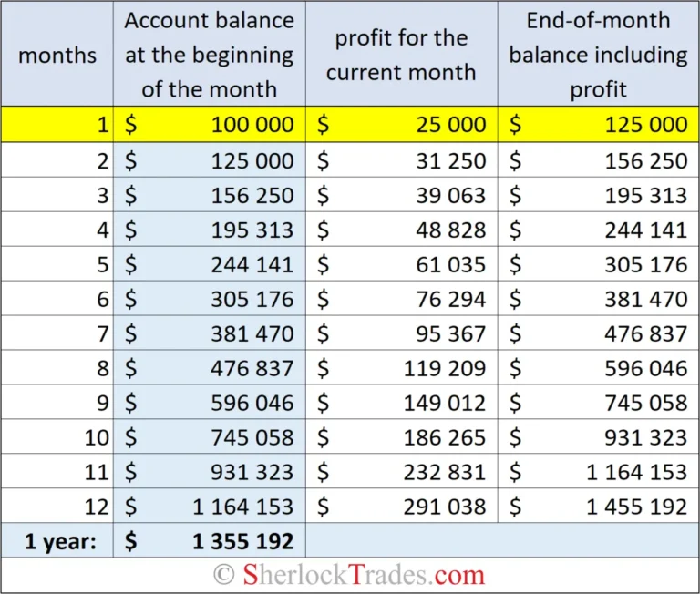Viewport: 700px width, 594px height.
Task: Click the 186 265 profit cell
Action: click(445, 437)
